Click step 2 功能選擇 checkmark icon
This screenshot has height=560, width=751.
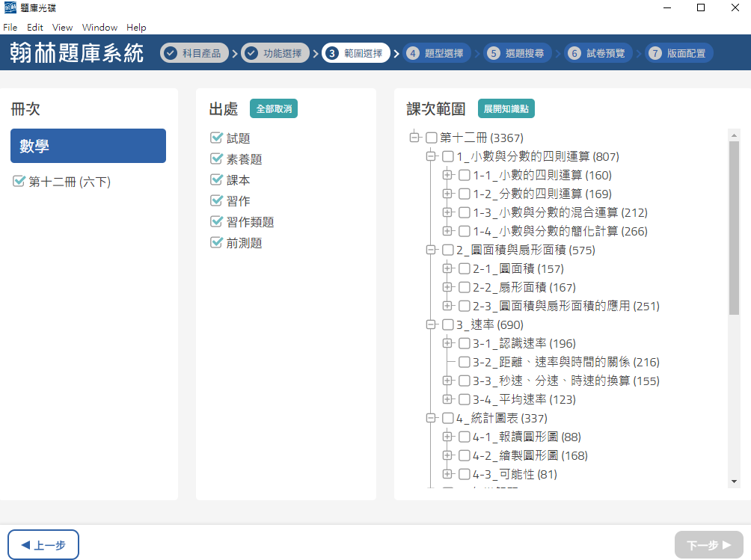click(x=251, y=53)
